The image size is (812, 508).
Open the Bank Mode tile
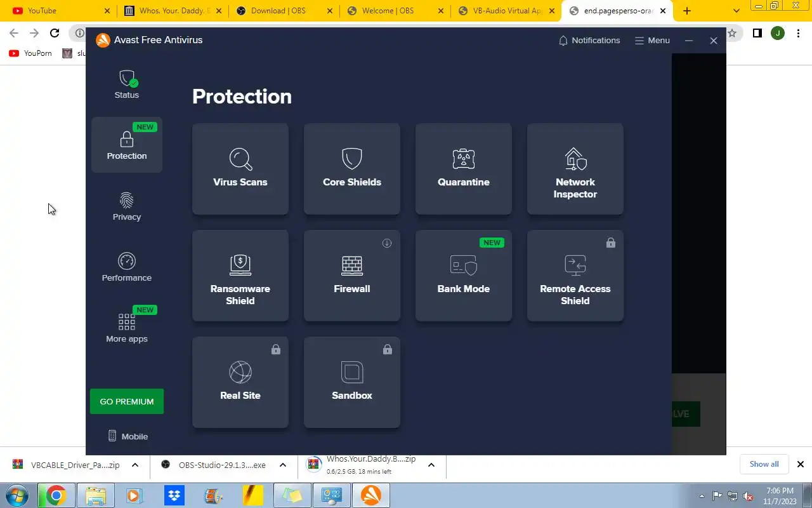point(464,276)
